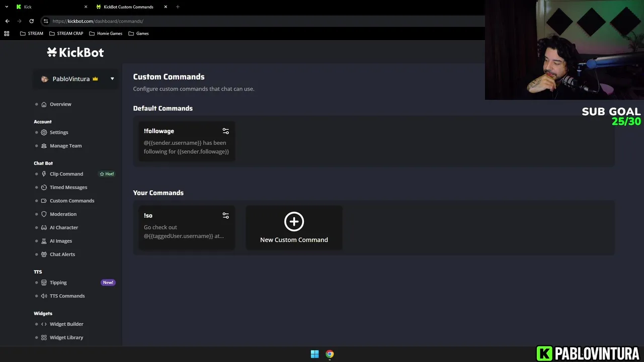644x362 pixels.
Task: Click the Custom Commands gear icon
Action: [x=44, y=201]
